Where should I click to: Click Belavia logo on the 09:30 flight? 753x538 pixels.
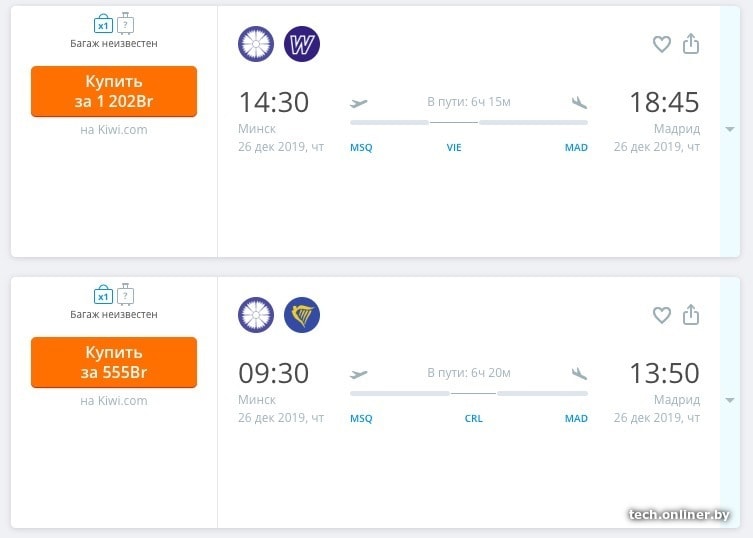(256, 315)
